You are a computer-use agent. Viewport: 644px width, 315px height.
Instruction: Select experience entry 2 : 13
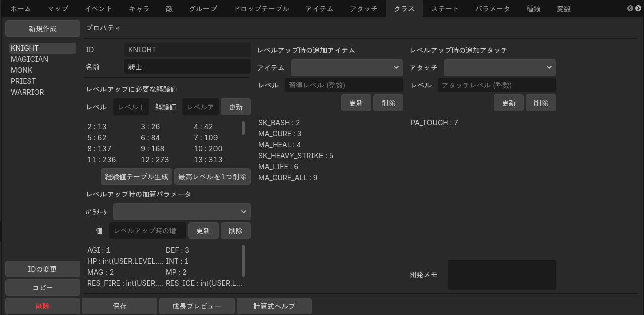[x=97, y=127]
